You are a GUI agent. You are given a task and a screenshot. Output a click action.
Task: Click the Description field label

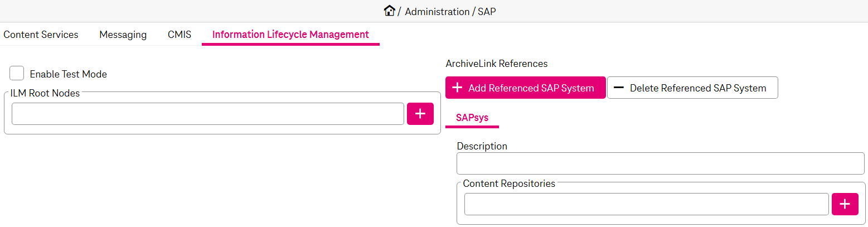click(x=482, y=146)
